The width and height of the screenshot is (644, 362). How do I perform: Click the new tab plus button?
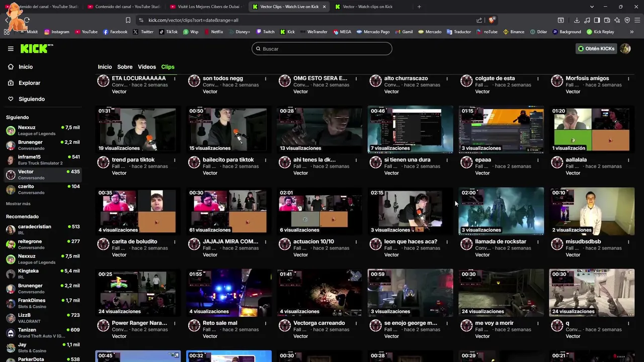tap(419, 7)
